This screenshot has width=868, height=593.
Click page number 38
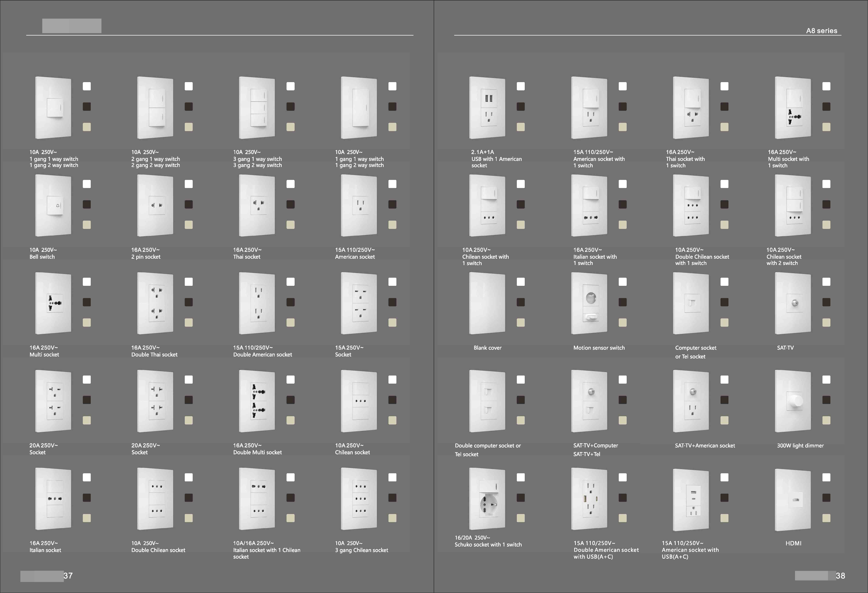point(840,576)
